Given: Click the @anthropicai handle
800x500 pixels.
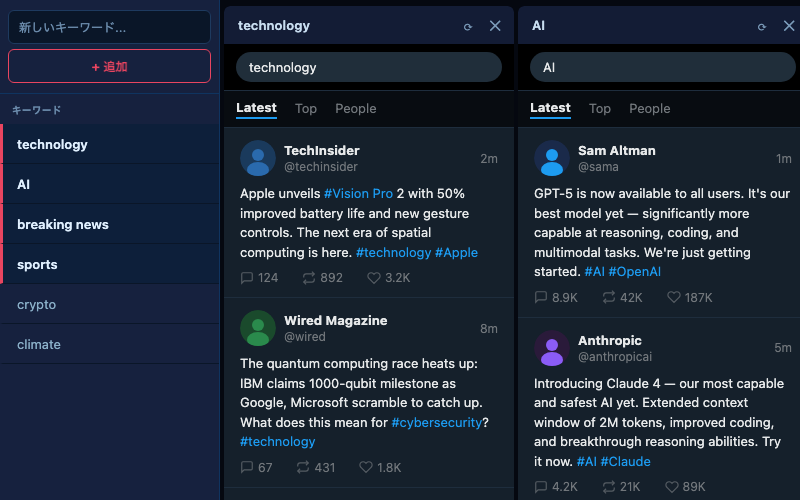Looking at the screenshot, I should pos(615,357).
